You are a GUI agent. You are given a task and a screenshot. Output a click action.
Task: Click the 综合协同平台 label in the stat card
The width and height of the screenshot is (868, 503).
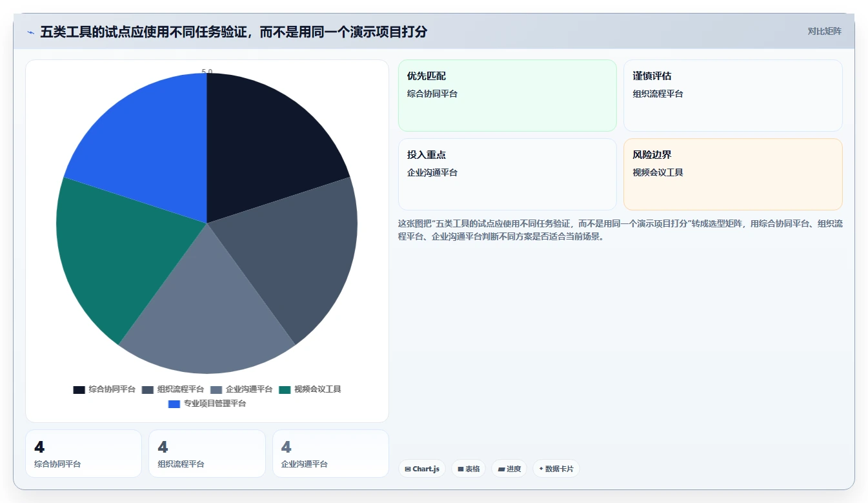pyautogui.click(x=57, y=464)
